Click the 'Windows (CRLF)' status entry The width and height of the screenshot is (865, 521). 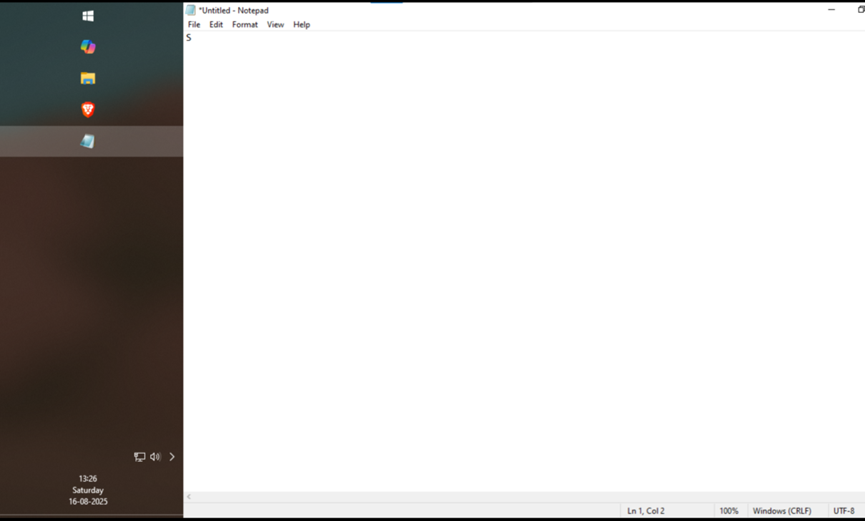coord(782,511)
